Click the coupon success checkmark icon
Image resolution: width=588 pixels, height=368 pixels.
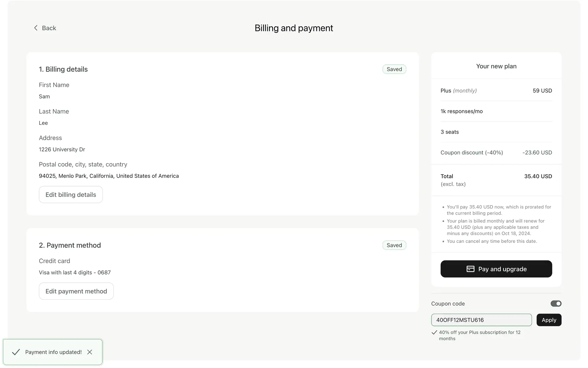[434, 332]
